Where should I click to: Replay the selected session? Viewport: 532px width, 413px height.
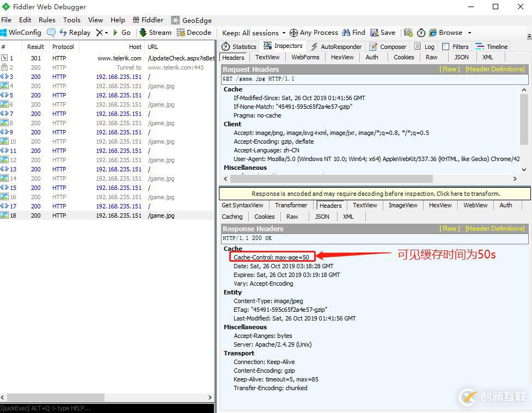[x=75, y=33]
